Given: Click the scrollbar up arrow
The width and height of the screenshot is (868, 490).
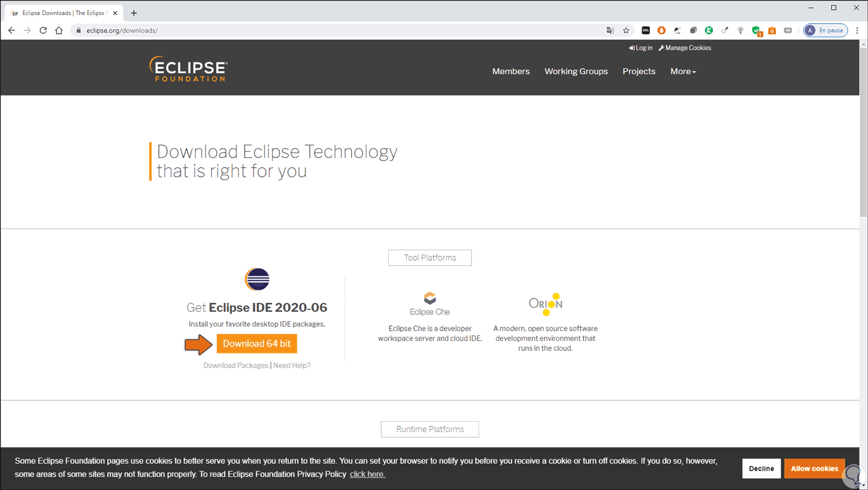Looking at the screenshot, I should click(x=863, y=43).
